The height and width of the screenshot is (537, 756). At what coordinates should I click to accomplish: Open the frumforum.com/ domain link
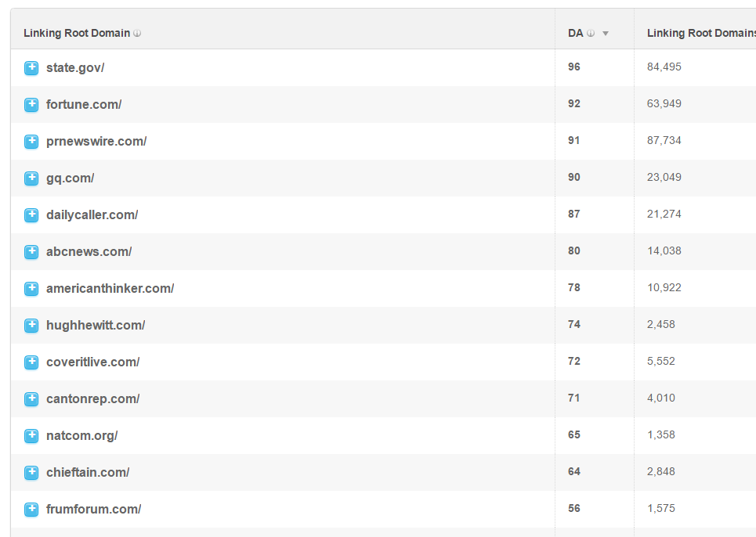[x=93, y=509]
